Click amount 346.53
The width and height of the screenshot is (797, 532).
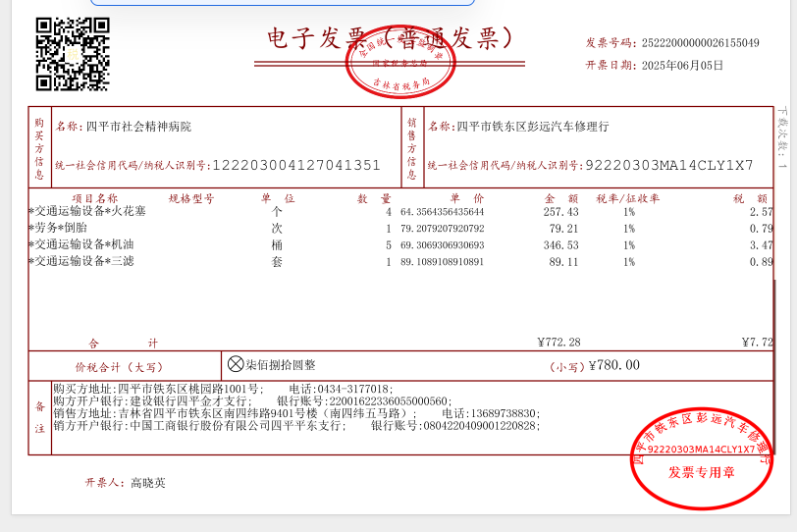coord(561,245)
